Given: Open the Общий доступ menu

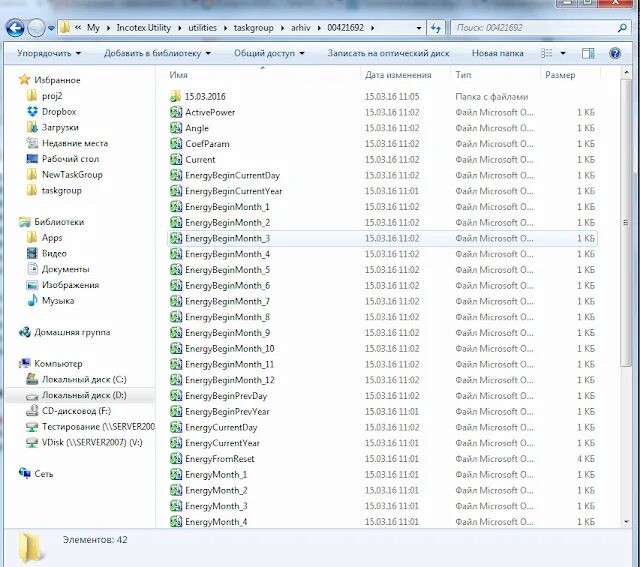Looking at the screenshot, I should coord(269,53).
